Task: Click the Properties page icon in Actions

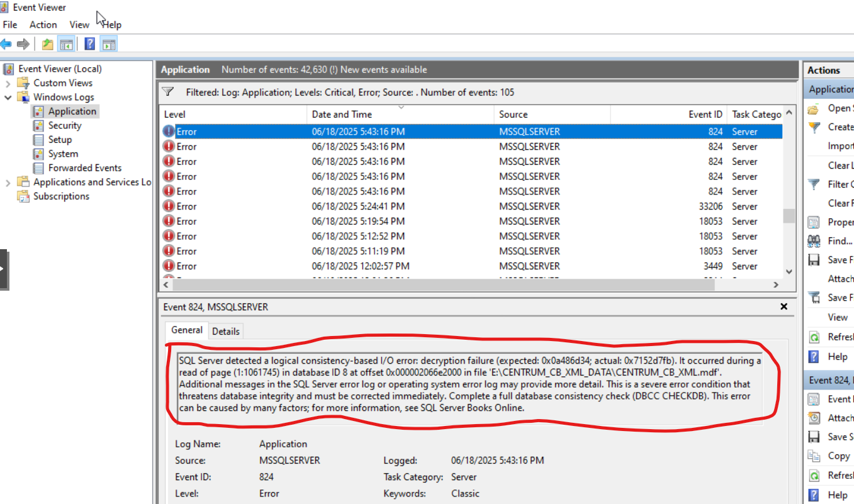Action: pyautogui.click(x=814, y=222)
